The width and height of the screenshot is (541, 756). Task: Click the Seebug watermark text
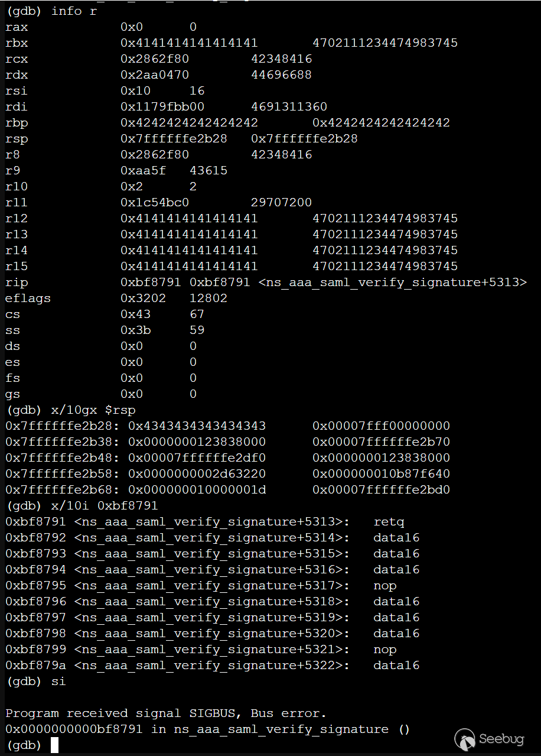click(x=502, y=739)
